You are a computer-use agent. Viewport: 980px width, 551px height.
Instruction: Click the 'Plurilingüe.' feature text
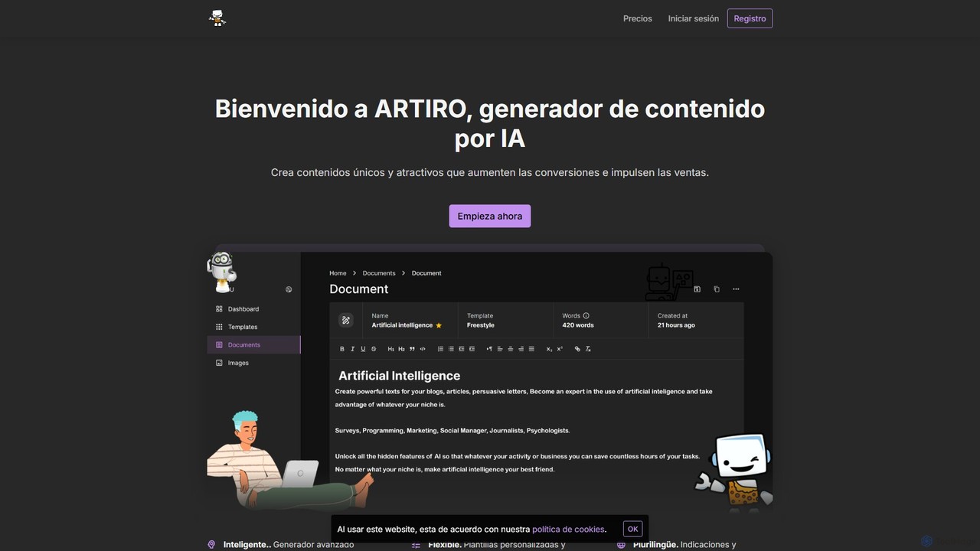pos(655,544)
